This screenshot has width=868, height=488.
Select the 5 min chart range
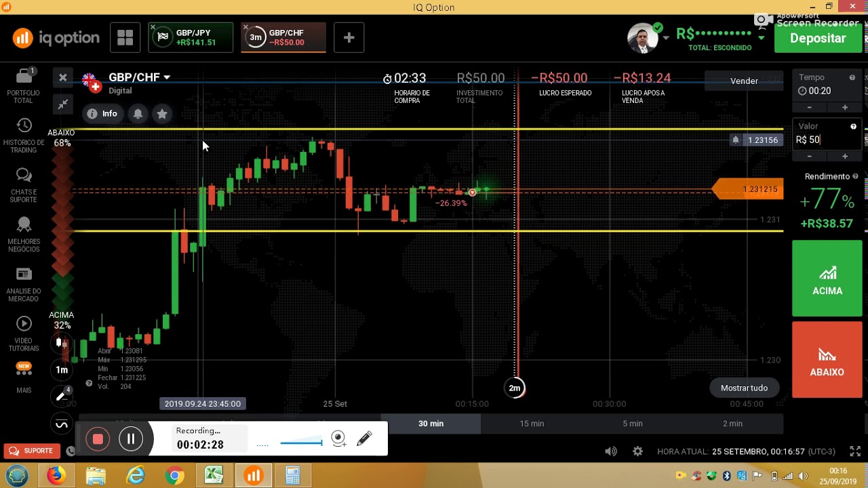click(633, 424)
